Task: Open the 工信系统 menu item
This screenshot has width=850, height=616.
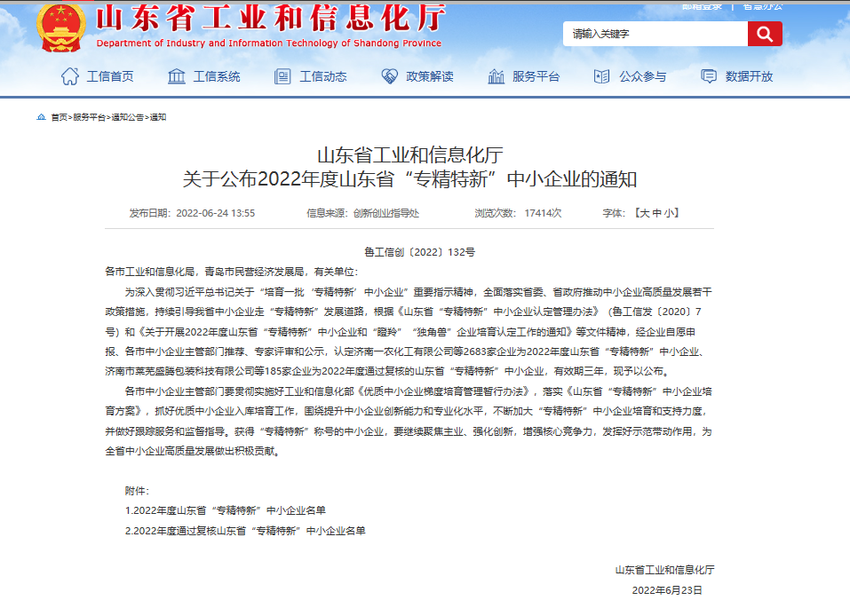Action: pyautogui.click(x=217, y=76)
